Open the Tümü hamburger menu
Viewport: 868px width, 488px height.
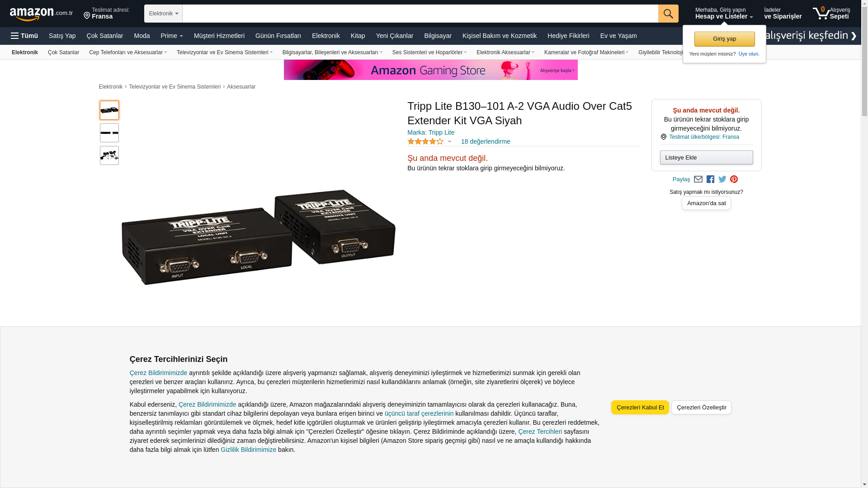tap(24, 36)
